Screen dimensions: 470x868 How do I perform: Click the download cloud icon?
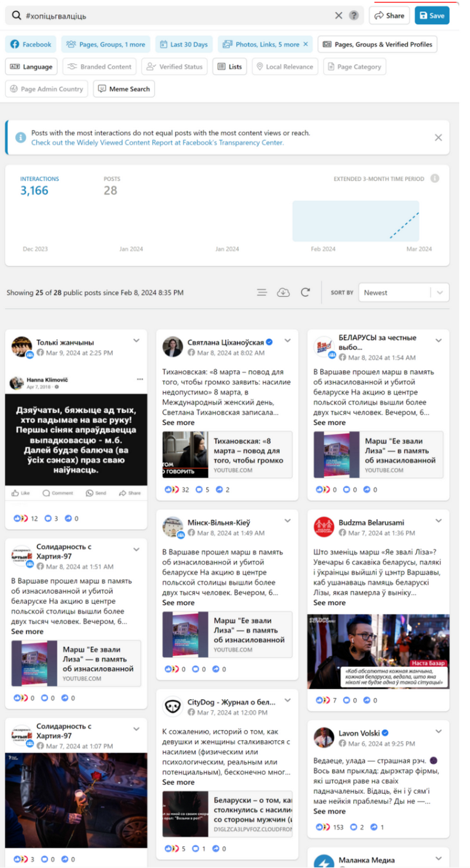pos(283,292)
